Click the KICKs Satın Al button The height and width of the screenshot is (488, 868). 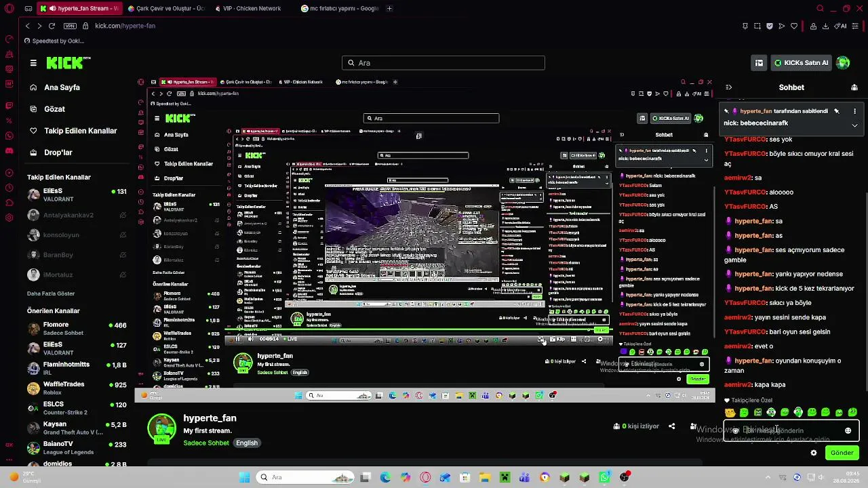click(x=801, y=63)
